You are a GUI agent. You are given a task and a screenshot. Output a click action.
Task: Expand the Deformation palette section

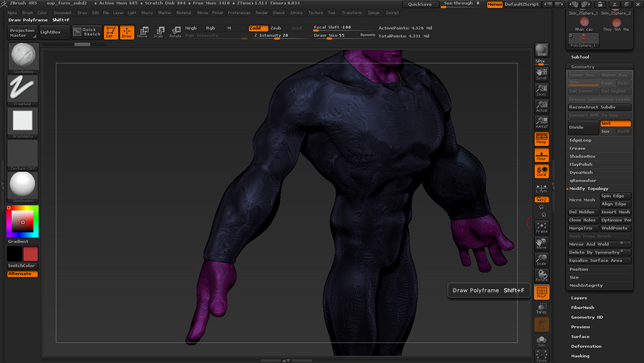tap(586, 346)
